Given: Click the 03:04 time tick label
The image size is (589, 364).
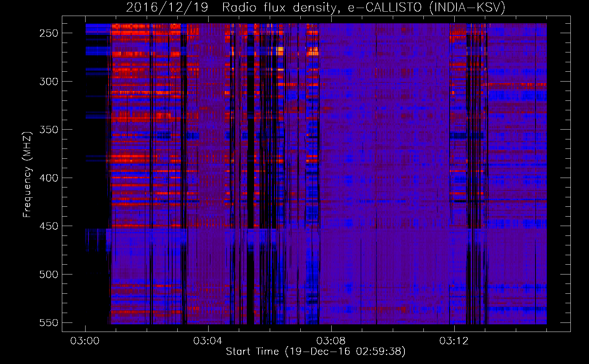Looking at the screenshot, I should coord(208,341).
